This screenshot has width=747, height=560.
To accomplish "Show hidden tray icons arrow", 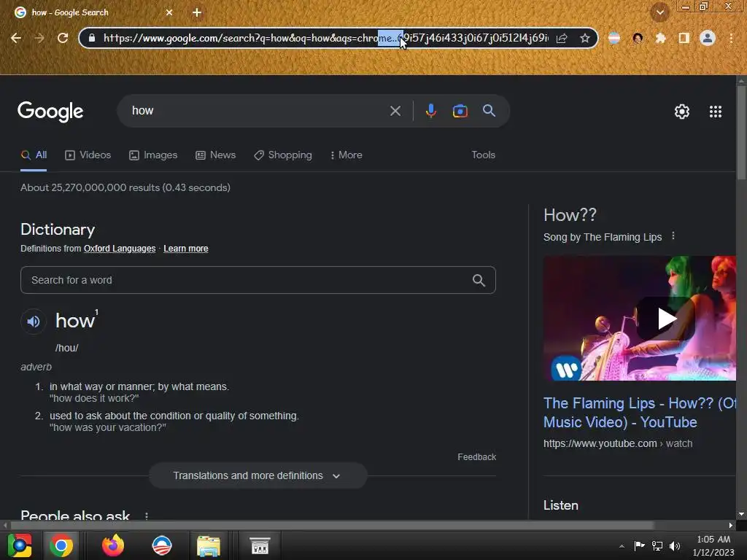I will pyautogui.click(x=622, y=546).
